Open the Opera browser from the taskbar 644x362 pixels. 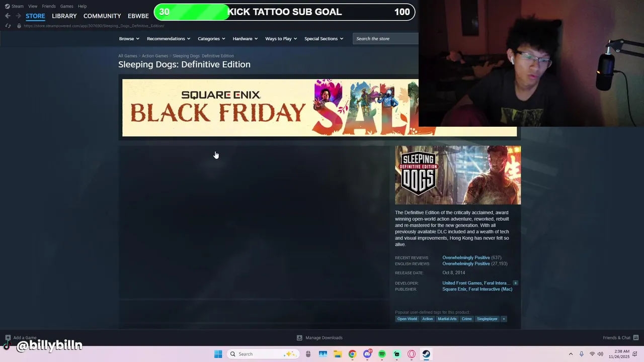[412, 354]
